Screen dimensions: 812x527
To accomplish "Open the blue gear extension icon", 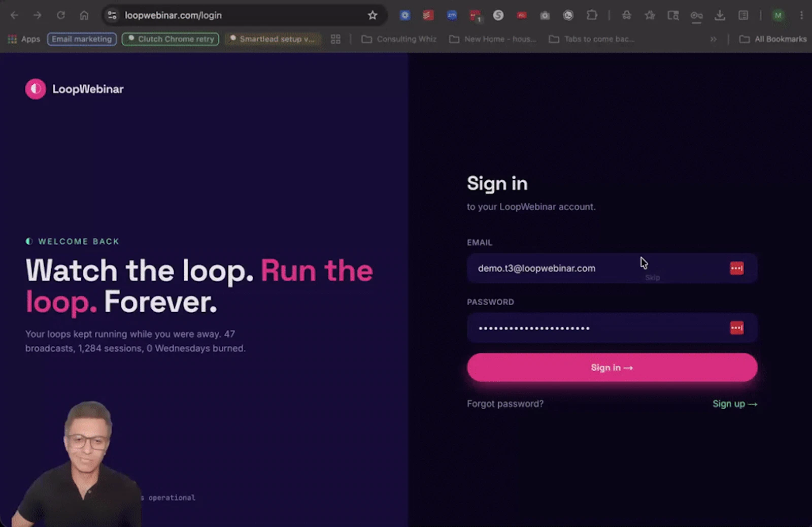I will [x=405, y=15].
